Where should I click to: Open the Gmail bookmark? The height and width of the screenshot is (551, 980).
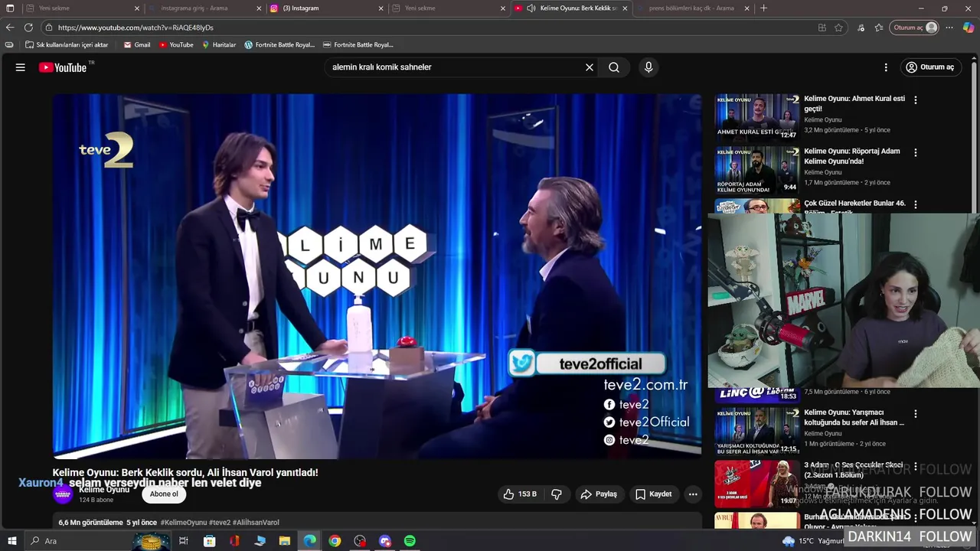coord(137,45)
